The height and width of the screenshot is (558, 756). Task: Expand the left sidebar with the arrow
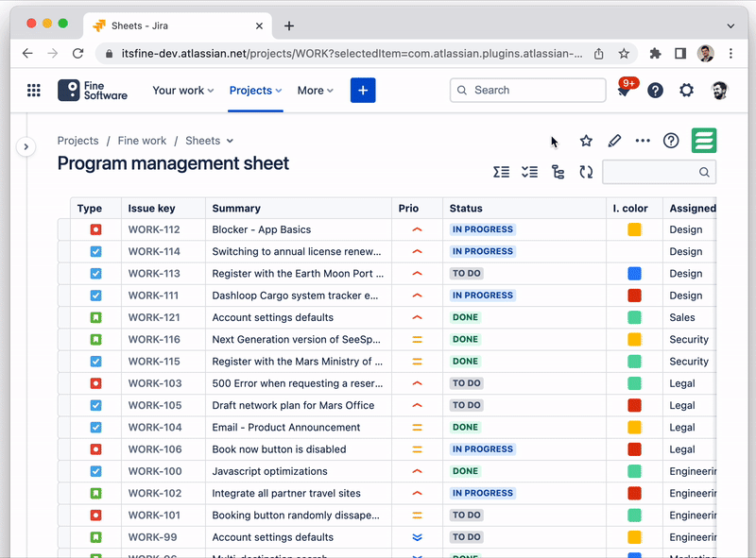point(26,146)
